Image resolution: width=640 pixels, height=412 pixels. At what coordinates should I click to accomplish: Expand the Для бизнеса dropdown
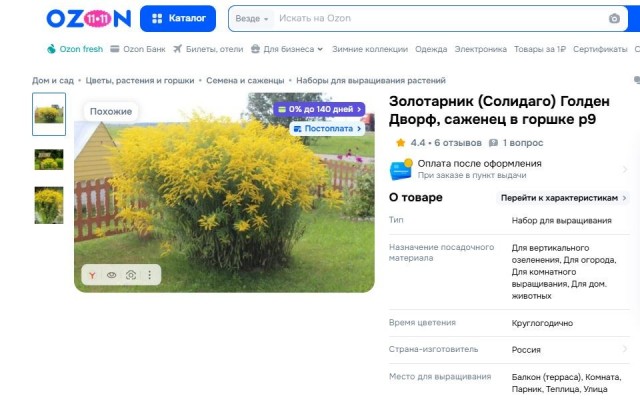pos(293,49)
